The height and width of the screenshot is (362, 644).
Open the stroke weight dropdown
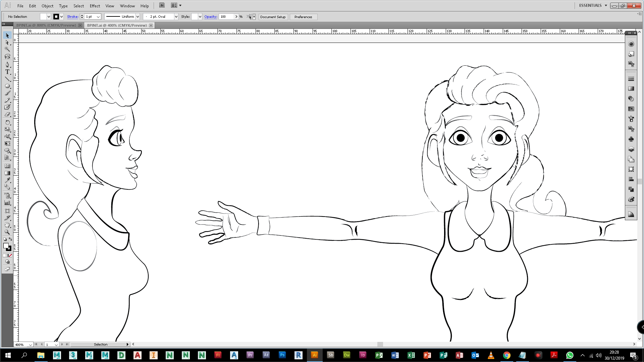click(x=98, y=17)
